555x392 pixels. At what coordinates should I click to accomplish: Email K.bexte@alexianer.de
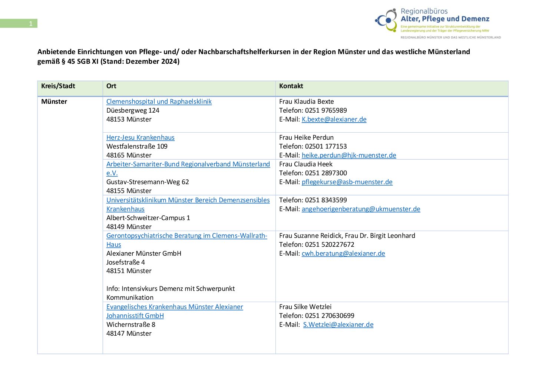(x=334, y=119)
